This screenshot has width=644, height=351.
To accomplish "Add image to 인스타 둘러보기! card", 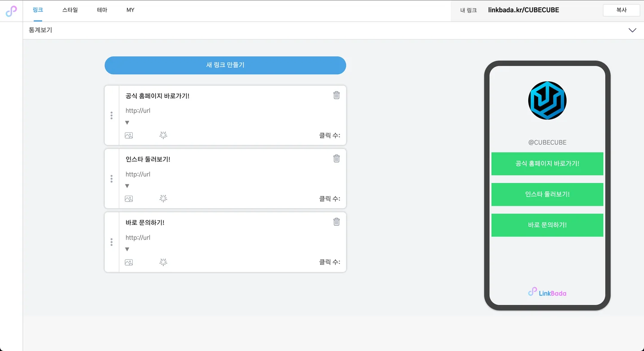I will pos(129,199).
